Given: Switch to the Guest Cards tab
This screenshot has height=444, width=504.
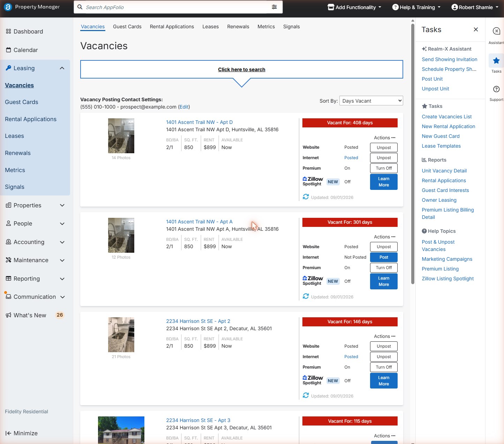Looking at the screenshot, I should coord(127,27).
